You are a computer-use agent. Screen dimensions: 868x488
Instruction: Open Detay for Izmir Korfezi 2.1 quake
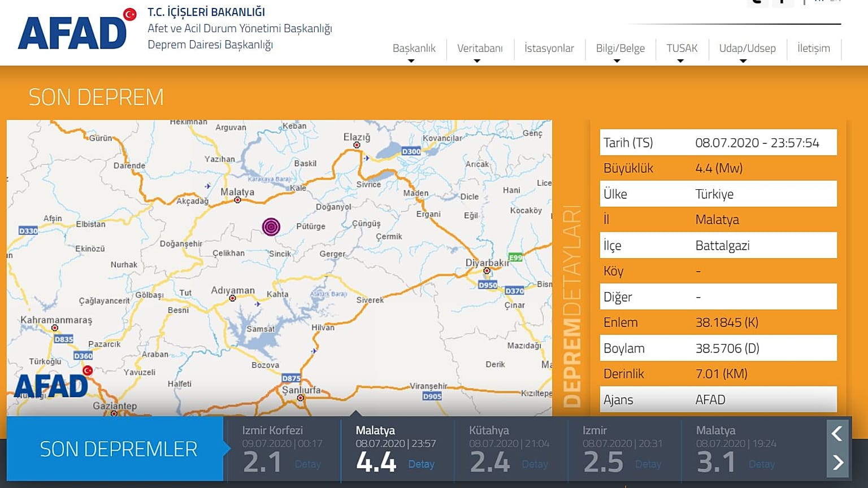308,464
